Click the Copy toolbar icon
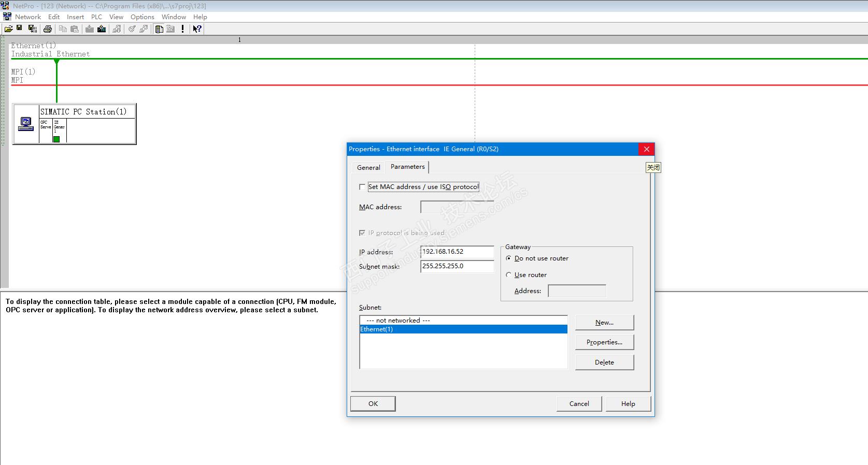The width and height of the screenshot is (868, 465). coord(63,29)
